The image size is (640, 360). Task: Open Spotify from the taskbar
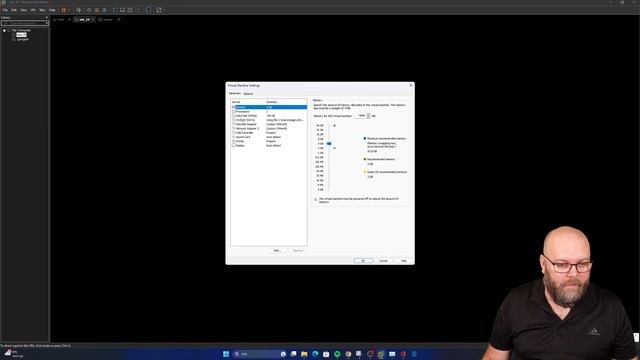pos(337,354)
